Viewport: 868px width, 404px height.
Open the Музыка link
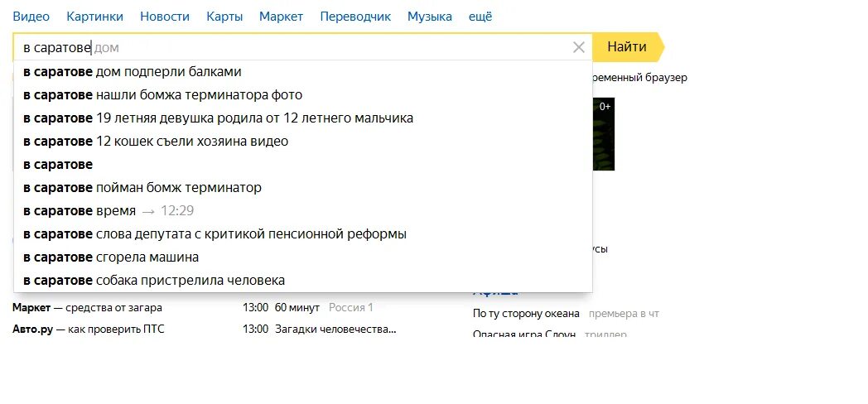tap(430, 17)
